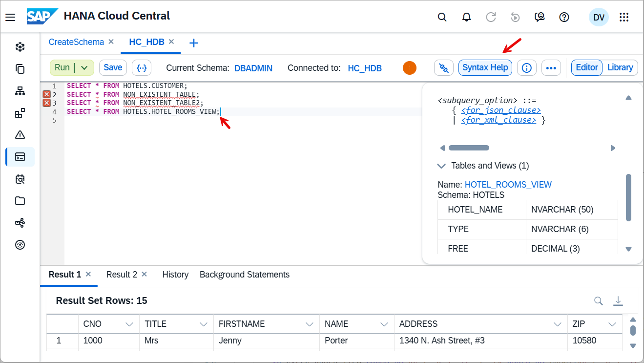Open the folder icon in sidebar

(x=20, y=201)
